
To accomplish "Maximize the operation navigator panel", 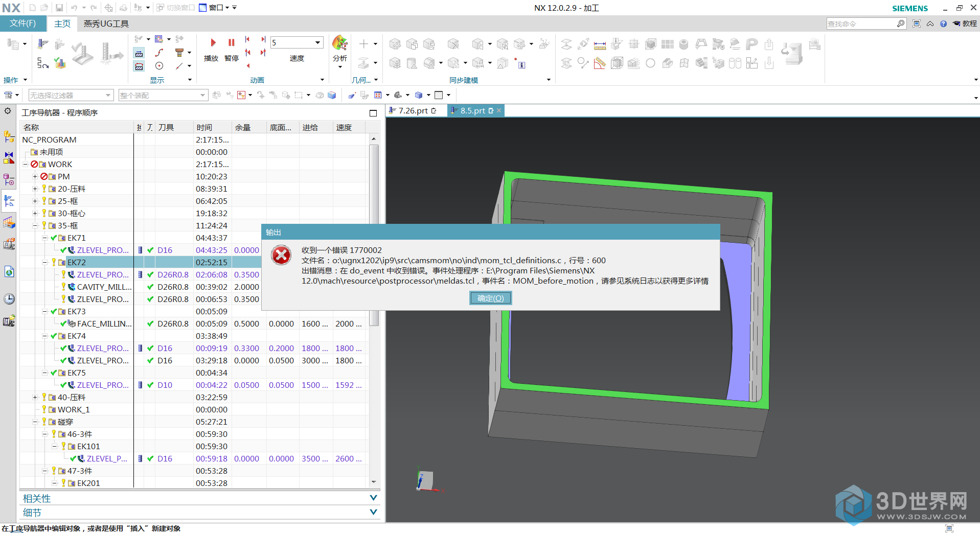I will 373,113.
